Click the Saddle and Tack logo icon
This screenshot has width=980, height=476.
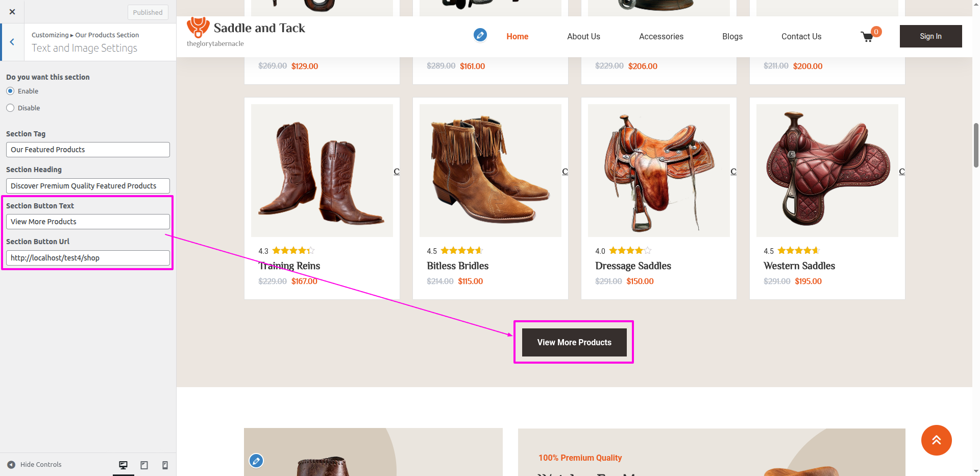pyautogui.click(x=198, y=28)
